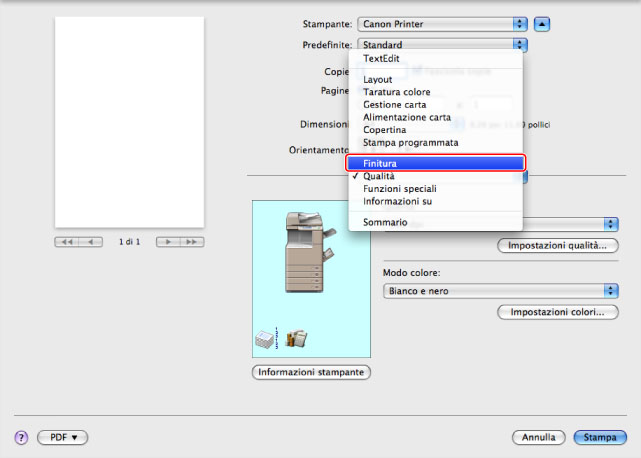Select Finitura from the popup menu
The width and height of the screenshot is (641, 458).
(x=435, y=163)
